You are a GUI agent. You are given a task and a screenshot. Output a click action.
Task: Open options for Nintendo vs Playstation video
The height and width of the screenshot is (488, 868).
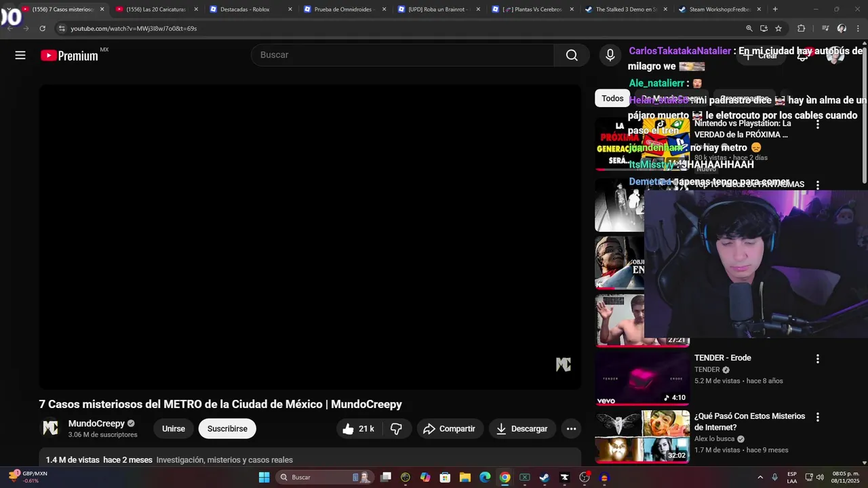pyautogui.click(x=817, y=125)
